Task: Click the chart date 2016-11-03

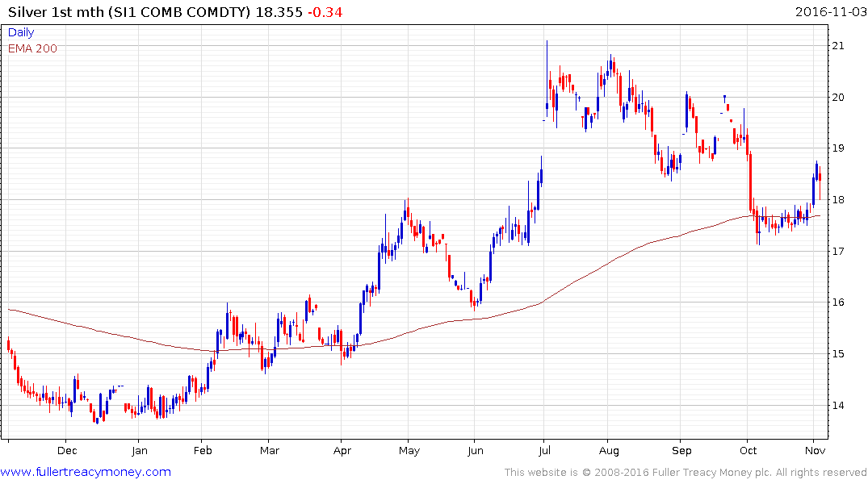Action: tap(830, 11)
